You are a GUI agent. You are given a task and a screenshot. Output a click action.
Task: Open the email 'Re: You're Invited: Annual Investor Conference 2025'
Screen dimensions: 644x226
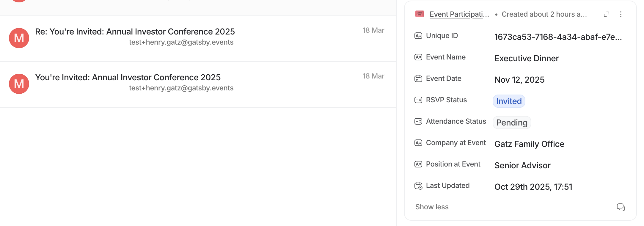(x=135, y=32)
